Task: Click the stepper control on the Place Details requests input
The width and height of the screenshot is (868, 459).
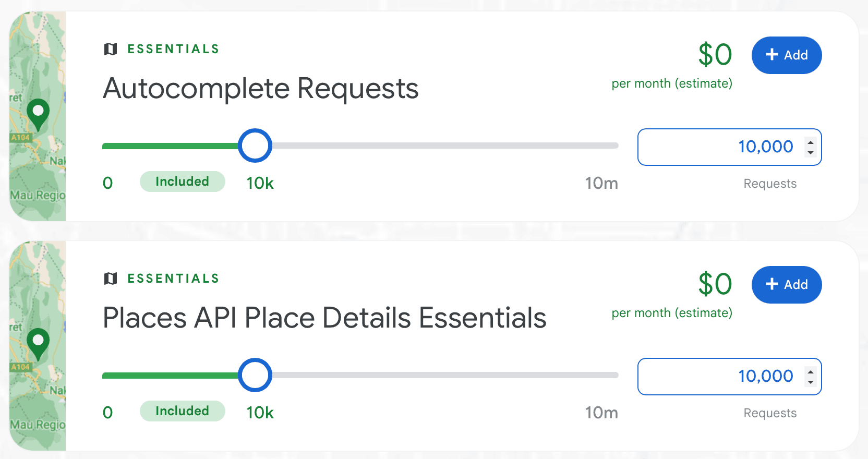Action: point(810,377)
